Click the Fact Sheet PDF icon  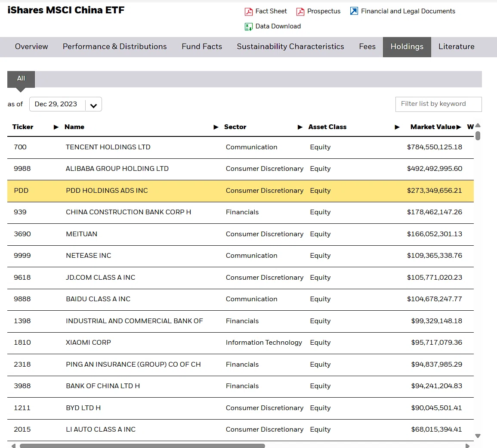[249, 12]
